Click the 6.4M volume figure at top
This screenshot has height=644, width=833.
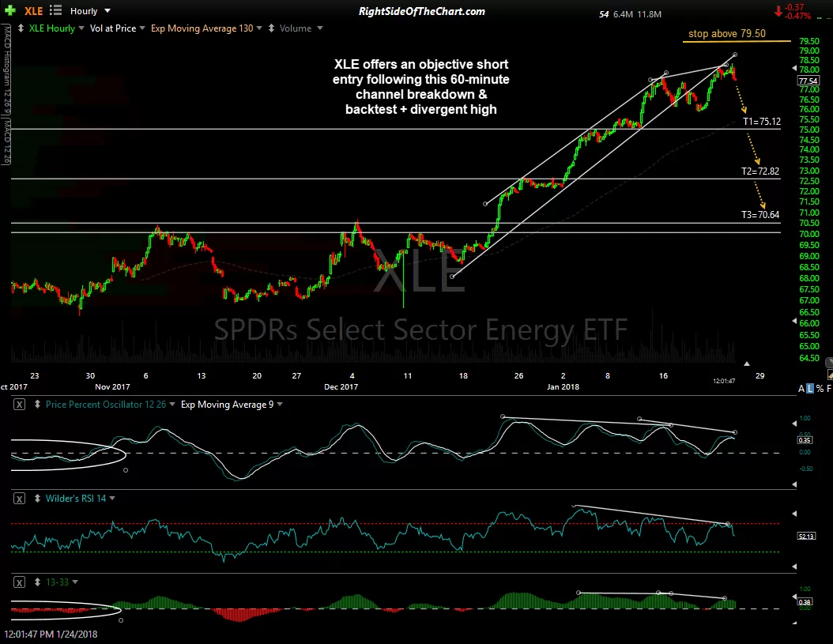[x=623, y=14]
